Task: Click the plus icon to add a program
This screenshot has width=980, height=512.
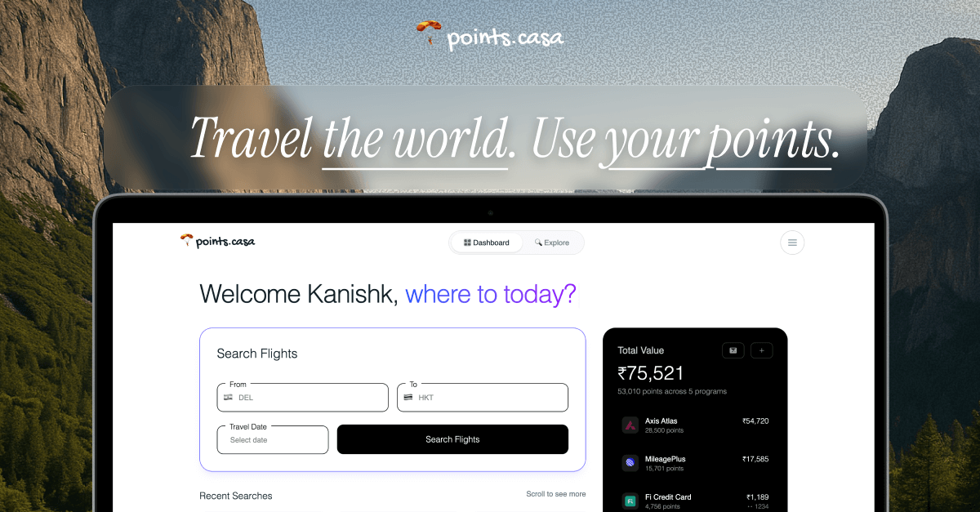Action: 761,349
